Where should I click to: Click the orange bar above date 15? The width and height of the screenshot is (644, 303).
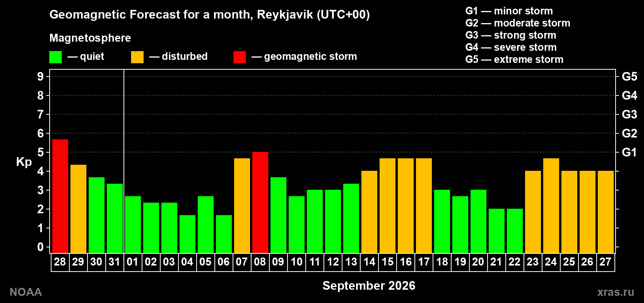(x=388, y=206)
